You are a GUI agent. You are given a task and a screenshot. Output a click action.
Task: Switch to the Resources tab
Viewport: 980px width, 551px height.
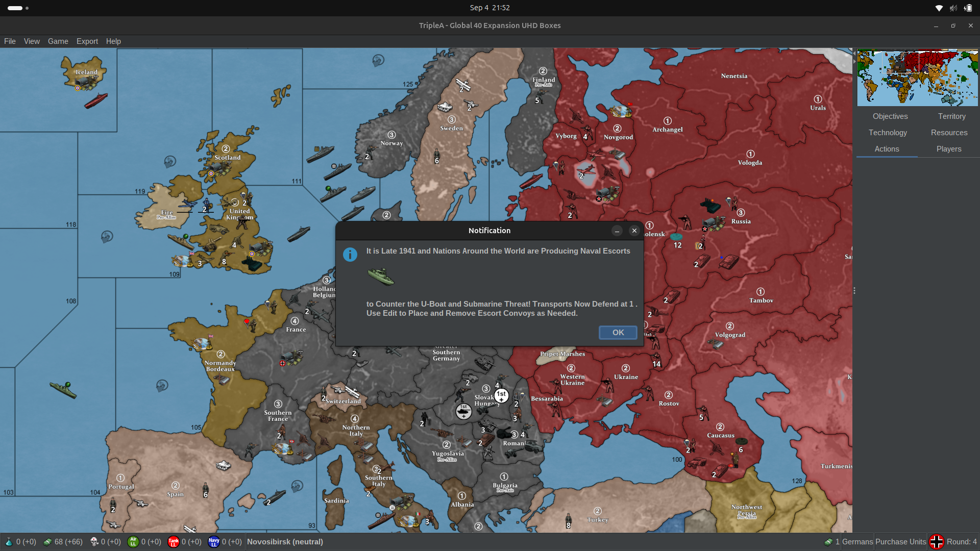[949, 133]
